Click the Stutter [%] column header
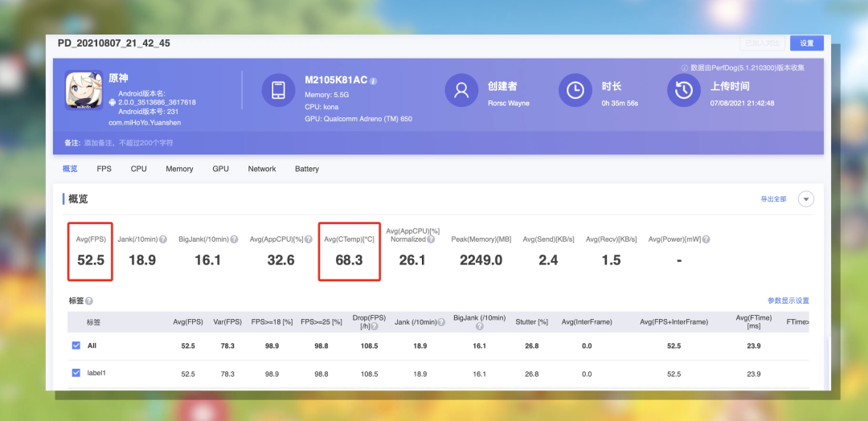868x421 pixels. [531, 322]
